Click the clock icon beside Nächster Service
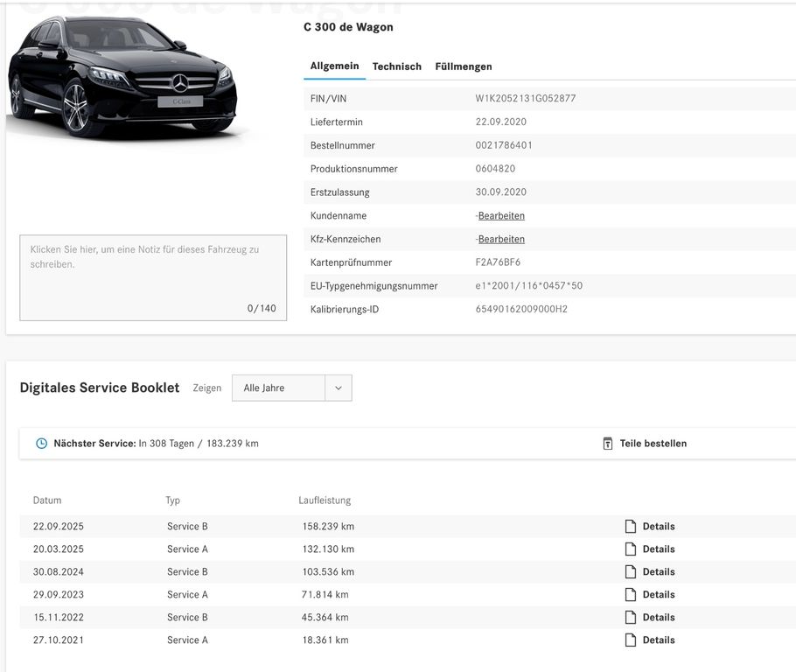Screen dimensions: 796x672 (41, 444)
